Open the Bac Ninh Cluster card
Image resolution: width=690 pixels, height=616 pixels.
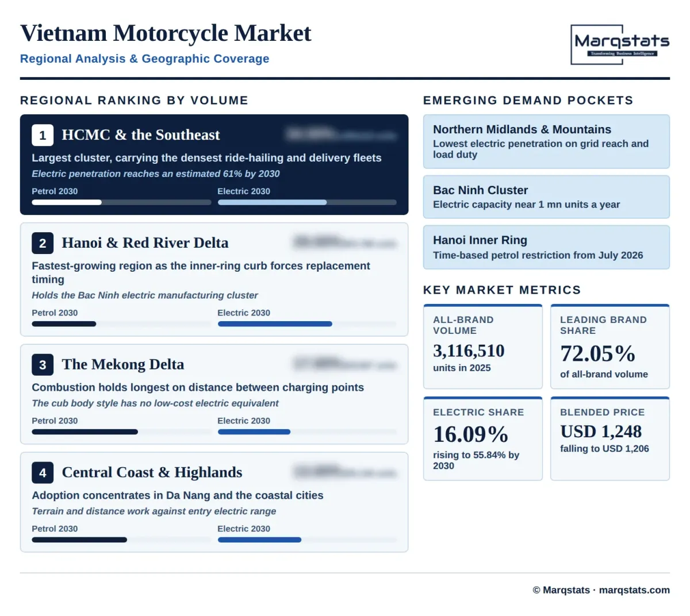point(546,197)
